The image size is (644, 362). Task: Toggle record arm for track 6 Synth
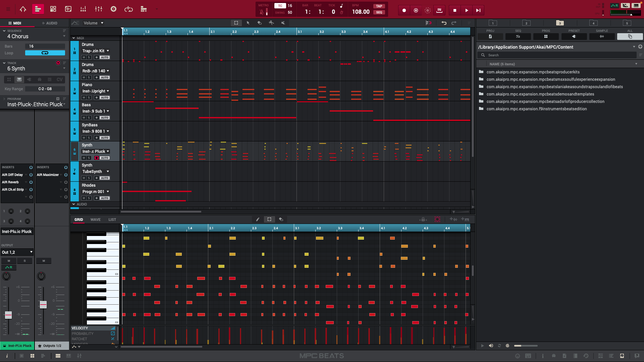click(97, 158)
